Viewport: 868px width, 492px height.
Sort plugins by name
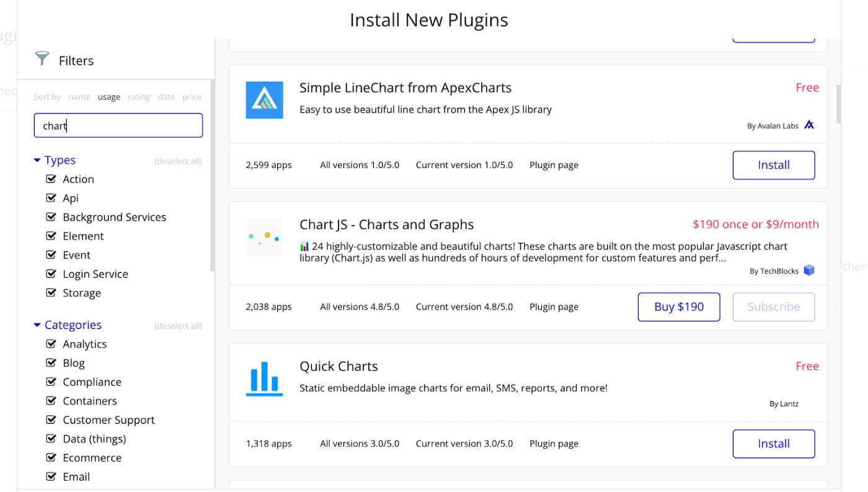tap(79, 97)
